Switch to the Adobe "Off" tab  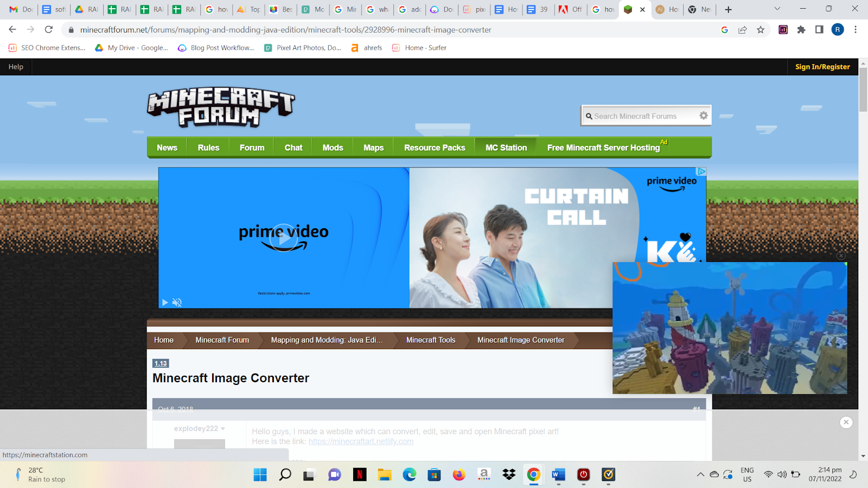point(570,9)
